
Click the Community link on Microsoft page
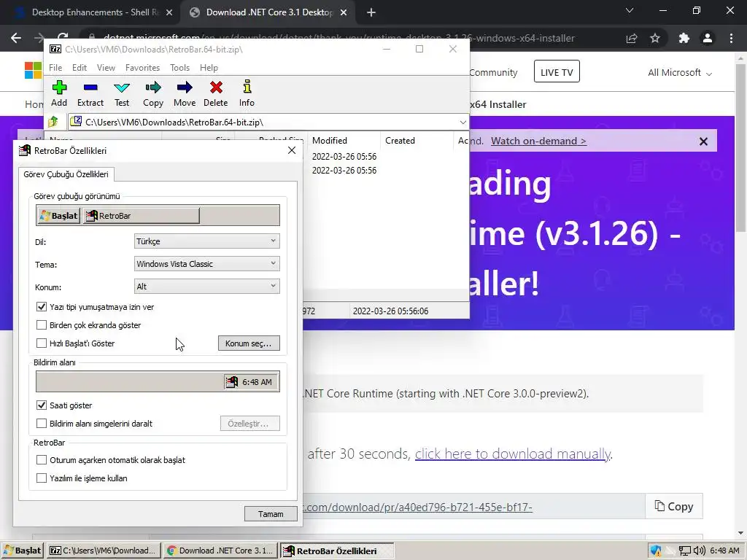click(x=493, y=72)
